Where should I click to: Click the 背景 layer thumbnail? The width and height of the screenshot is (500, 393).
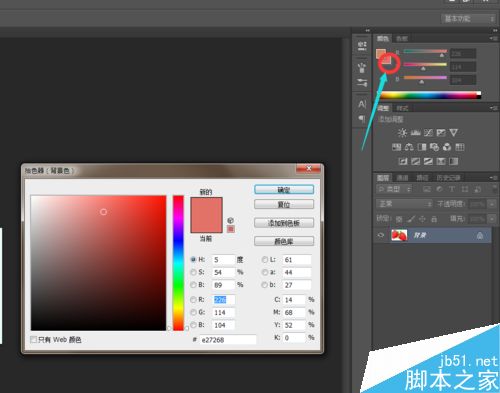click(x=399, y=235)
